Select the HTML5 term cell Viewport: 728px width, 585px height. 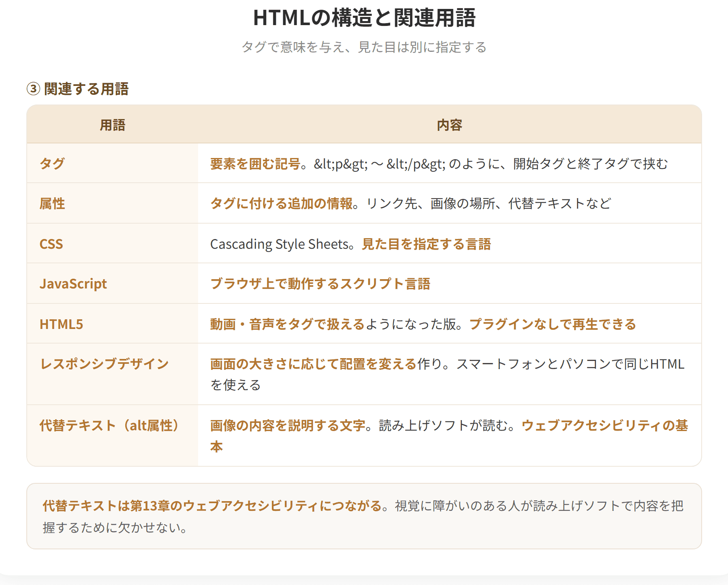pyautogui.click(x=113, y=324)
